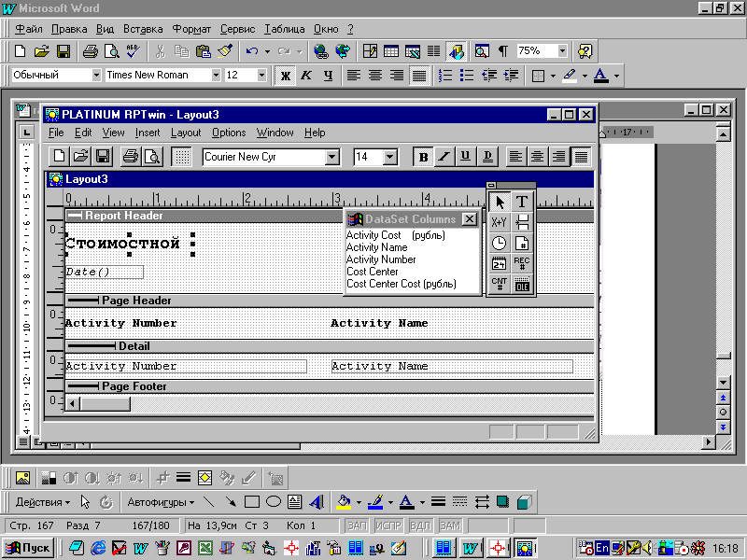Select the page number tool in palette
The height and width of the screenshot is (560, 747).
coord(522,243)
